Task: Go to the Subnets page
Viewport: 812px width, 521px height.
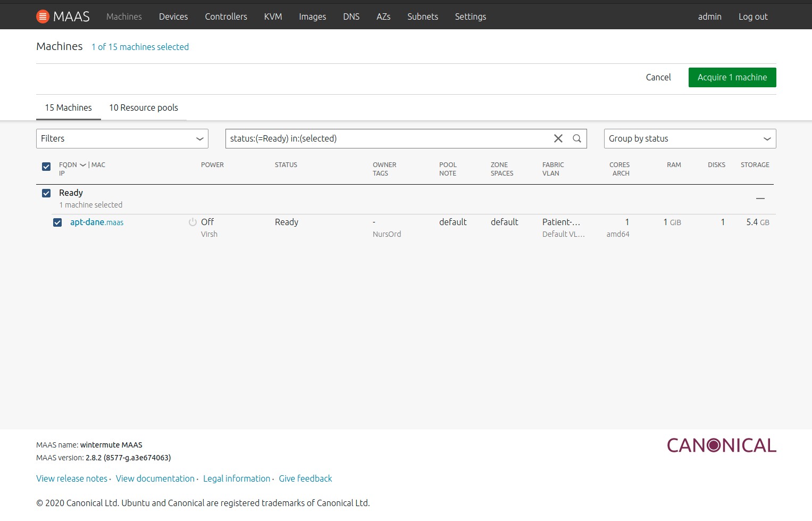Action: click(x=422, y=16)
